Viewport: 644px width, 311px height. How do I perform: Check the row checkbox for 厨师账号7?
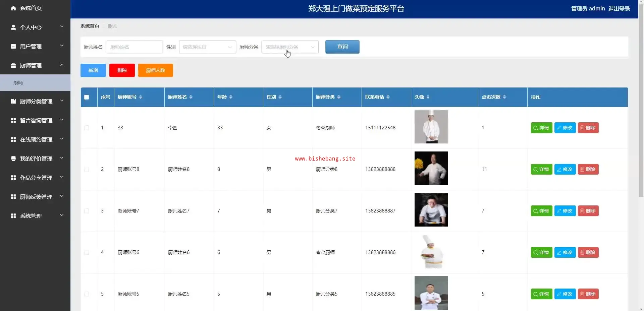point(87,211)
